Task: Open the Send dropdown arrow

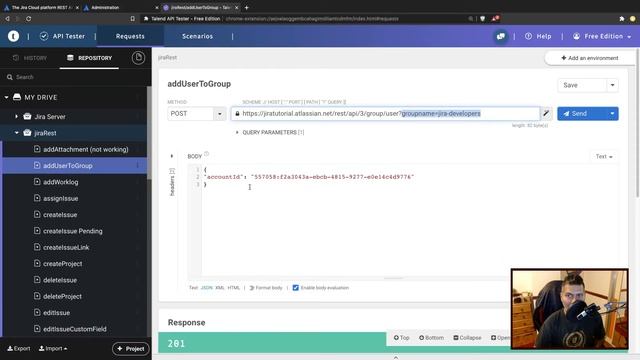Action: [x=612, y=114]
